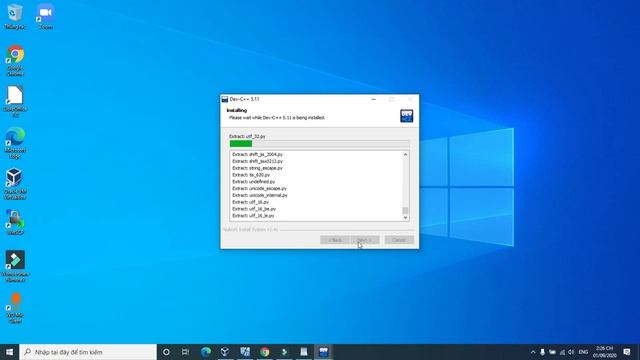
Task: Click the log scrollbar up arrow
Action: (405, 155)
